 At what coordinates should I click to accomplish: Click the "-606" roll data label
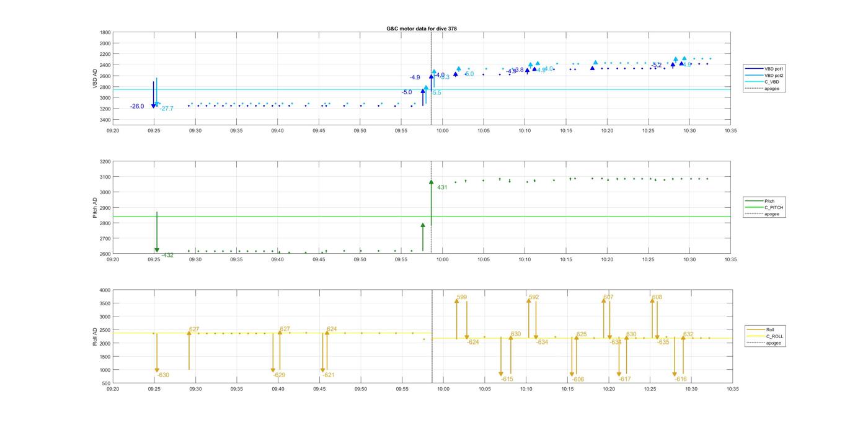(x=578, y=379)
